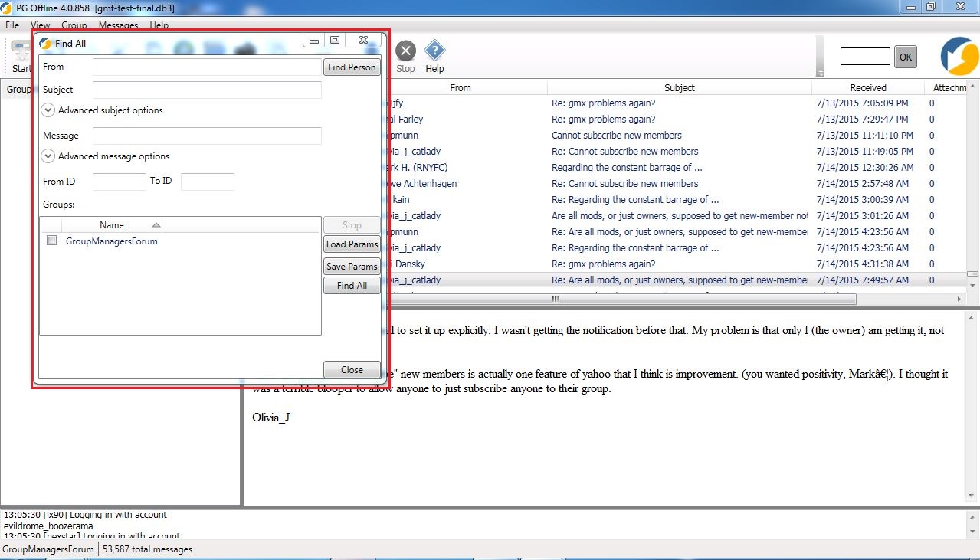Select GroupManagersForum in the Groups list

[x=112, y=241]
